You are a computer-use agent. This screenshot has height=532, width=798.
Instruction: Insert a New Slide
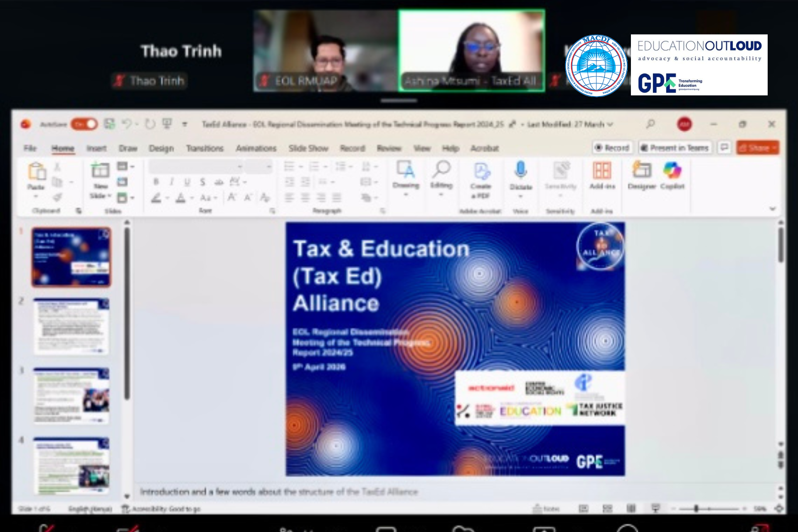pos(100,170)
